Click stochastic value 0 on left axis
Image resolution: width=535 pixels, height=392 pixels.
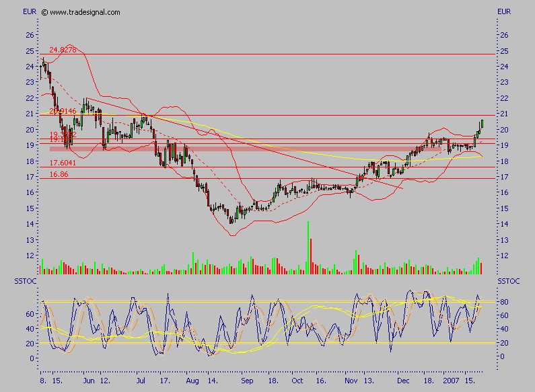point(32,358)
